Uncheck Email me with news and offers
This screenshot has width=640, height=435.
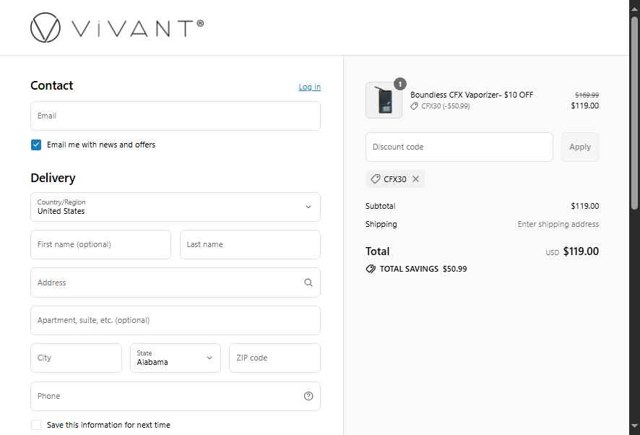click(36, 145)
